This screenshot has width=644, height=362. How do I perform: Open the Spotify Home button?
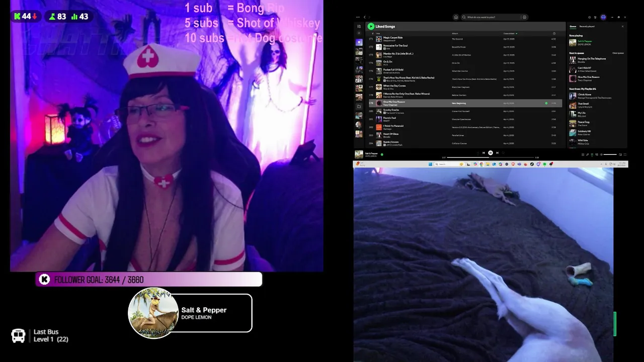(x=456, y=17)
